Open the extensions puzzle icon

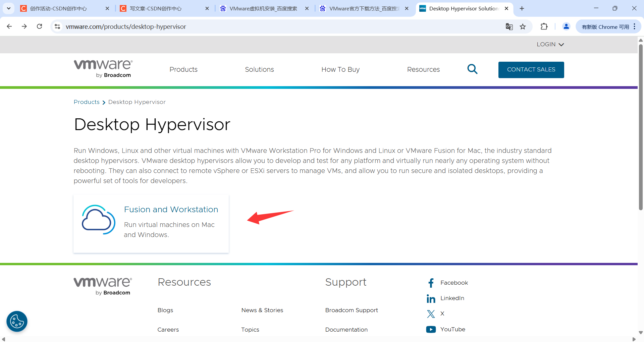coord(544,26)
